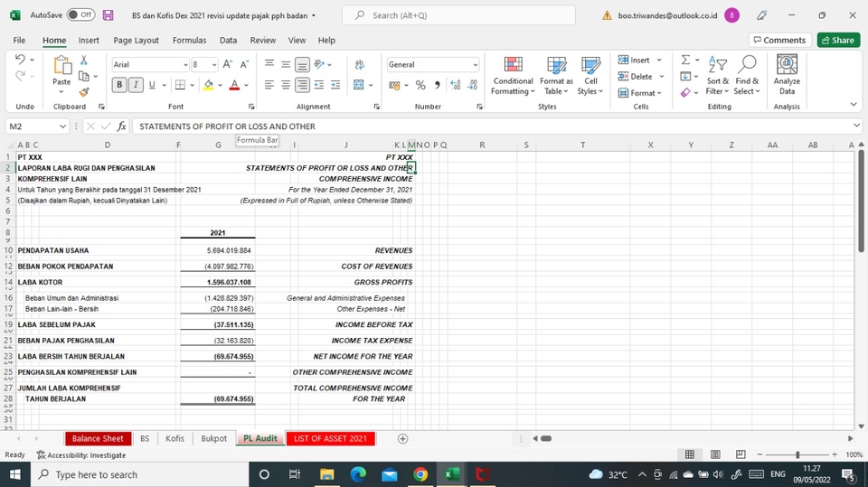The image size is (868, 487).
Task: Click the Copy icon
Action: click(84, 77)
